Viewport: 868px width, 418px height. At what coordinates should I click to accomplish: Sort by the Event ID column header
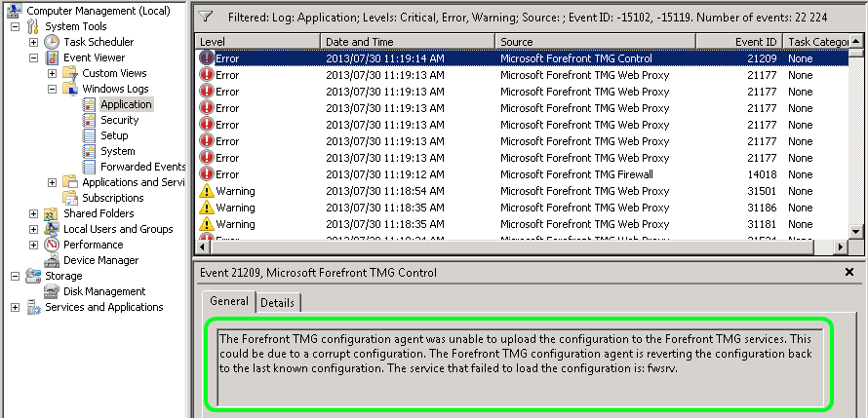click(739, 42)
